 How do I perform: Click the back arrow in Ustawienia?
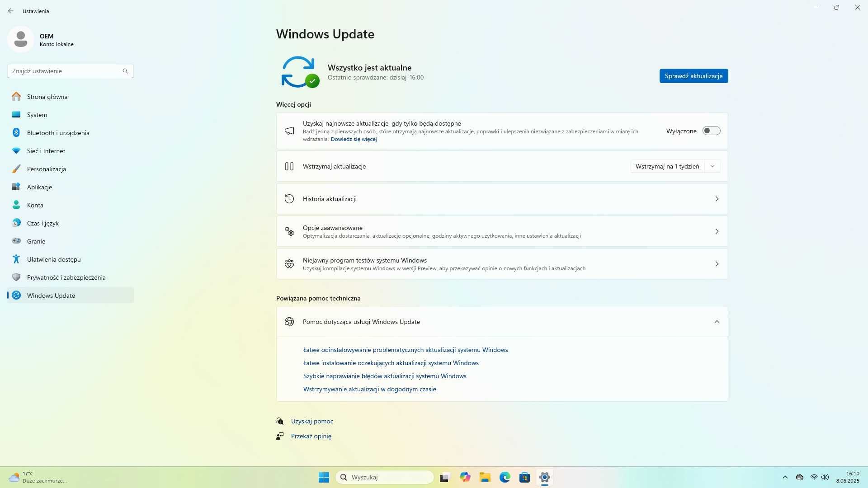(x=11, y=11)
